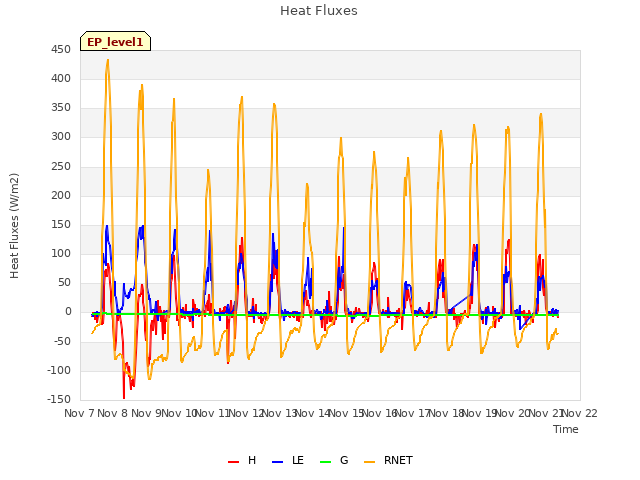Click the 100 y-axis tick label
640x480 pixels.
61,253
